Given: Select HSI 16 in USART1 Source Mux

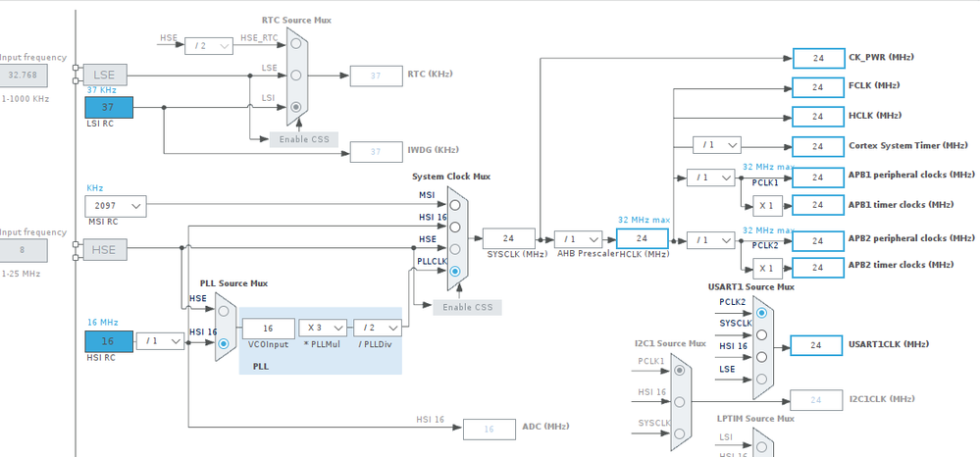Looking at the screenshot, I should (761, 357).
